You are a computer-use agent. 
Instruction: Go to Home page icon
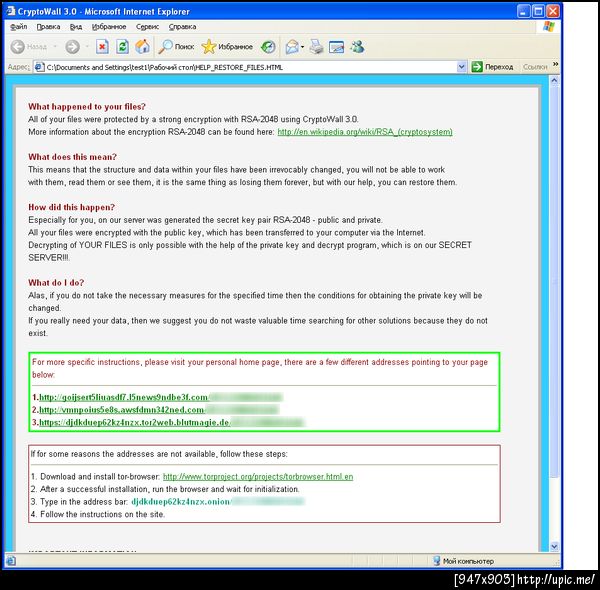click(x=142, y=47)
